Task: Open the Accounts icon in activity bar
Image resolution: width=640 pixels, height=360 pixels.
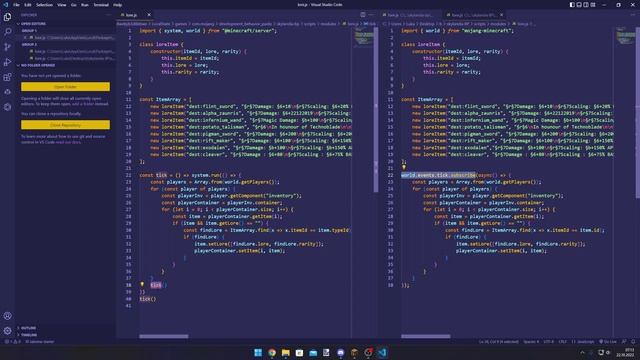Action: 7,316
